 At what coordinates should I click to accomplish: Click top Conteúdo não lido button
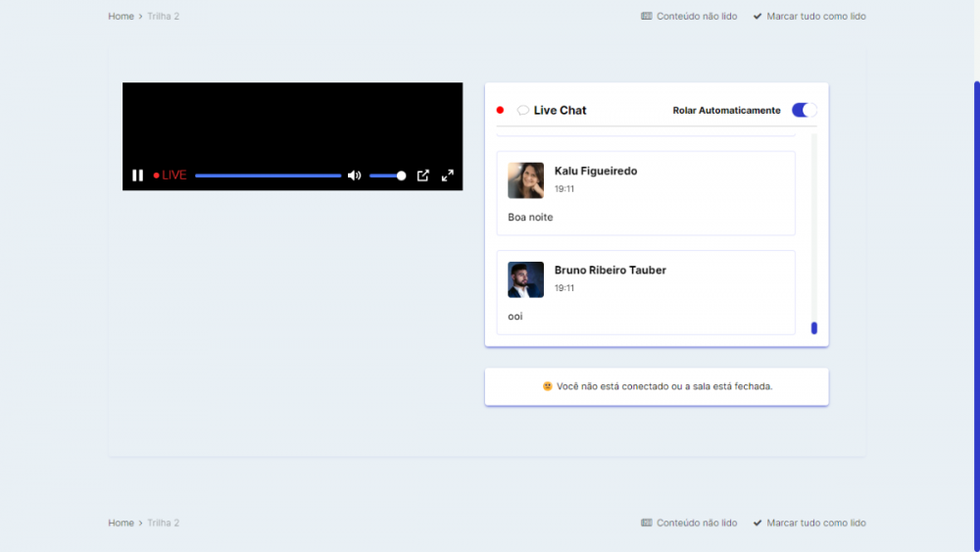tap(689, 17)
